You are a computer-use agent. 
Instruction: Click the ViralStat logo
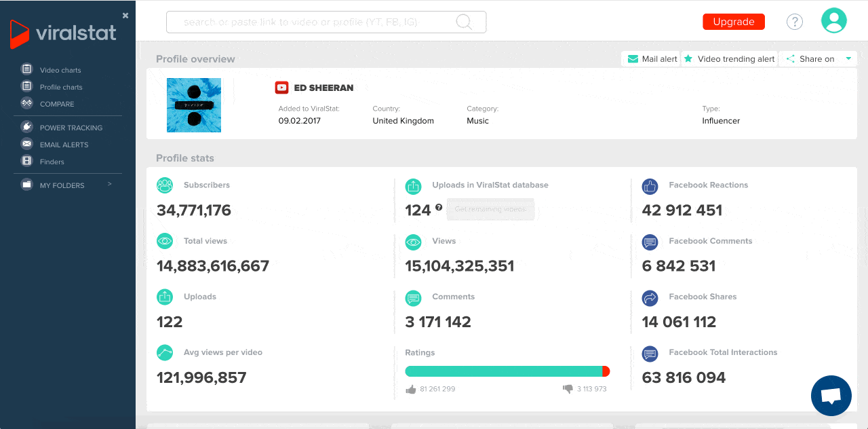(64, 33)
